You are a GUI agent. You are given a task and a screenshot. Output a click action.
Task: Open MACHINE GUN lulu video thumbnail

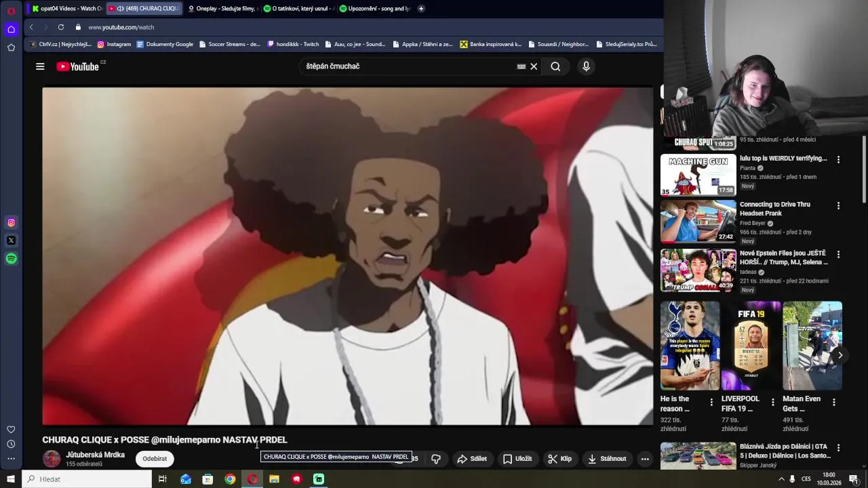point(698,175)
